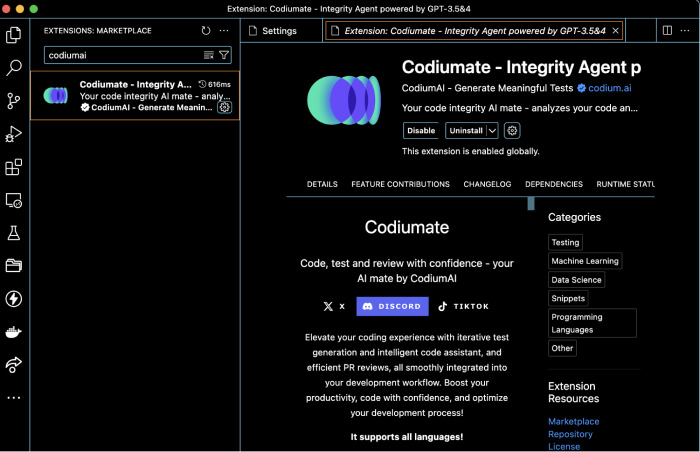
Task: Show additional views ellipsis in activity bar
Action: pyautogui.click(x=14, y=398)
